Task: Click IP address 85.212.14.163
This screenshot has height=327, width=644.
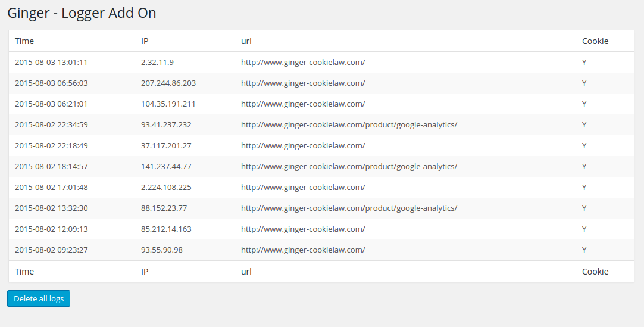Action: click(x=166, y=229)
